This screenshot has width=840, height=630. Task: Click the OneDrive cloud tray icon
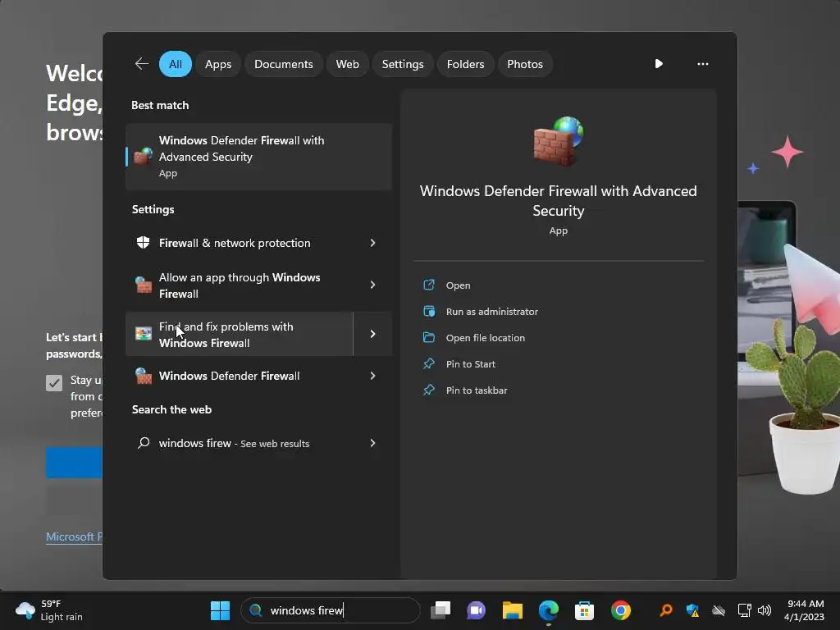(x=719, y=610)
